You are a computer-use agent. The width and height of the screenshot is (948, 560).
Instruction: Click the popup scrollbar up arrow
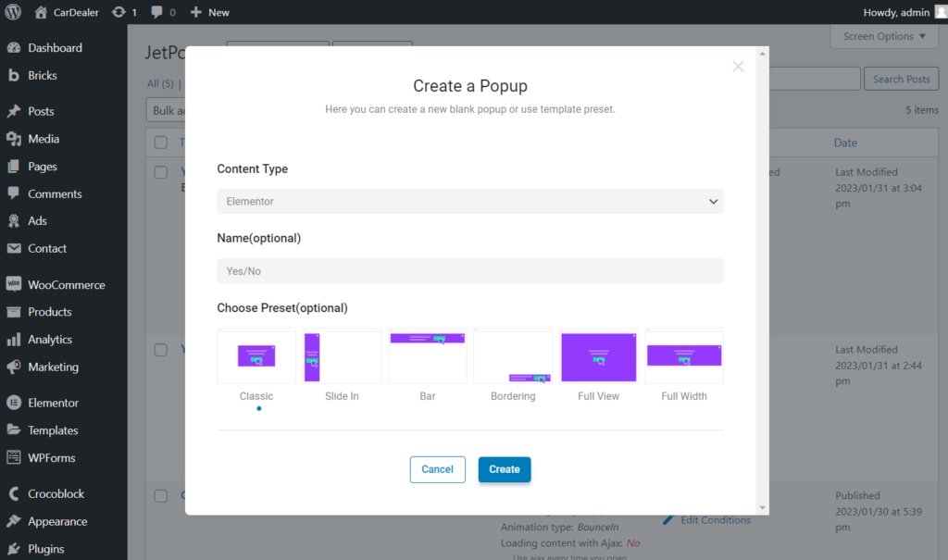(x=763, y=54)
